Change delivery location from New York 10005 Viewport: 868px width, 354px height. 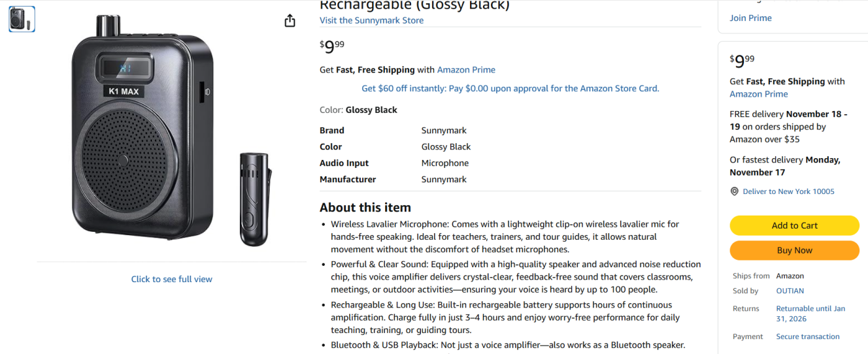788,191
